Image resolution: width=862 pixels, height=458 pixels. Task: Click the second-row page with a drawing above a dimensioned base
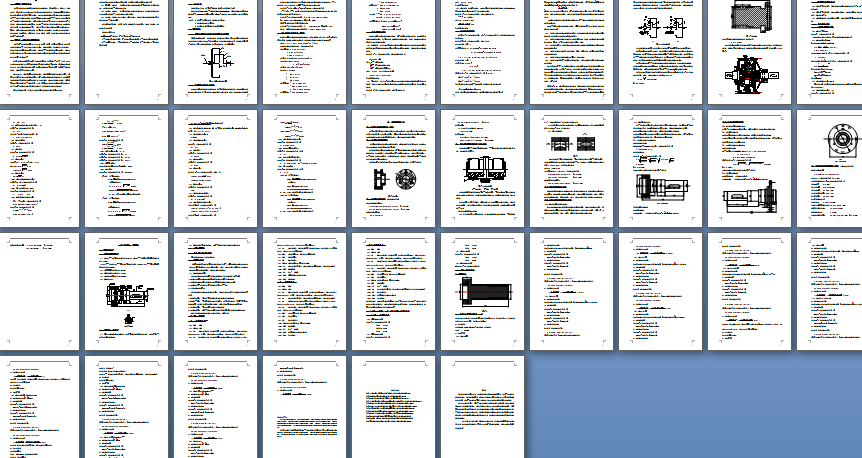pos(749,168)
